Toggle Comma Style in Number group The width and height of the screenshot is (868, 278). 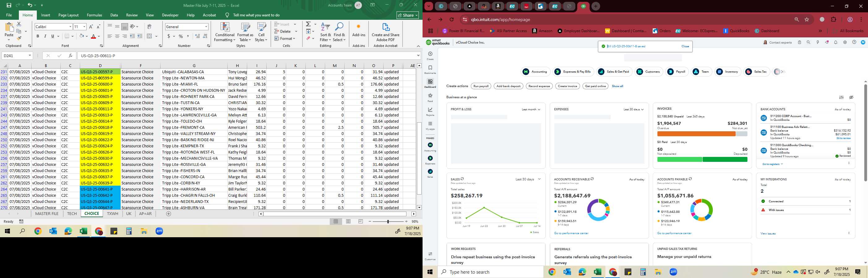(x=188, y=36)
